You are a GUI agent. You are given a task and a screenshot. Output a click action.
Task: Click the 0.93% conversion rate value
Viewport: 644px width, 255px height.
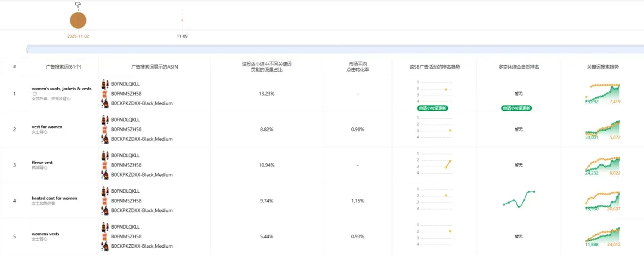(357, 236)
